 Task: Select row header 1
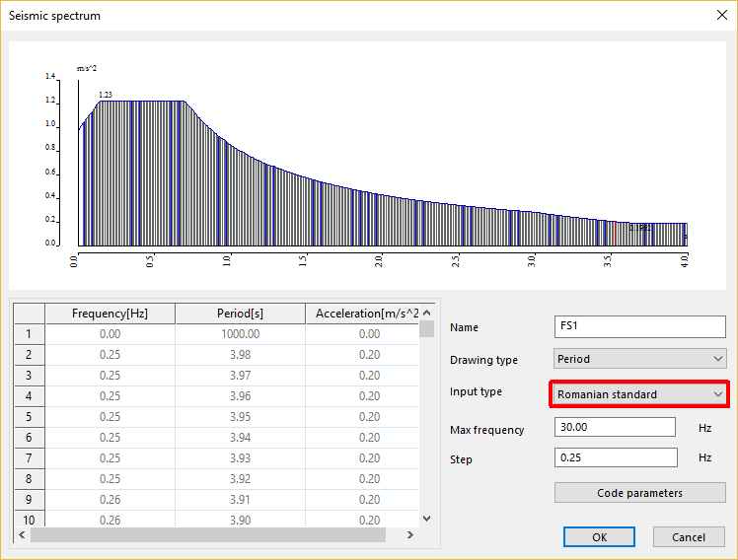(30, 334)
